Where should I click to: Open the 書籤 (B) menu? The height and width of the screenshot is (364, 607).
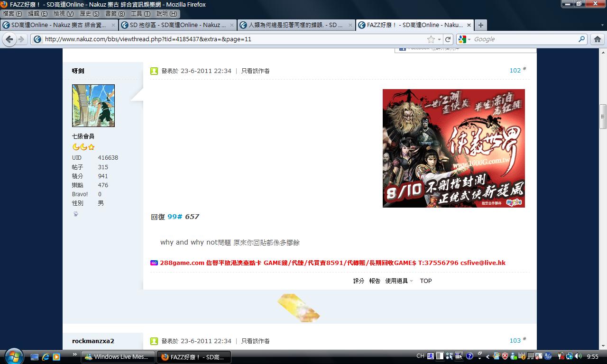(115, 14)
